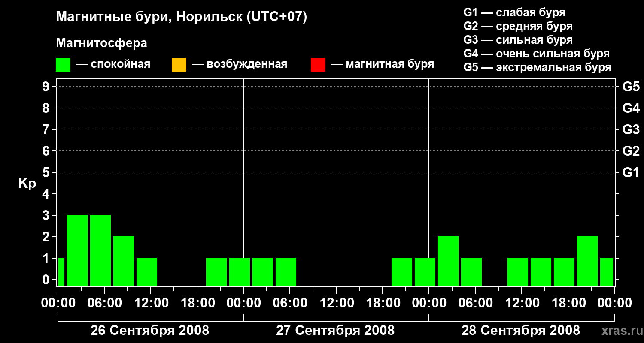Screen dimensions: 644x343
Task: Click the '28 Сентября 2008' date label
Action: [x=521, y=331]
